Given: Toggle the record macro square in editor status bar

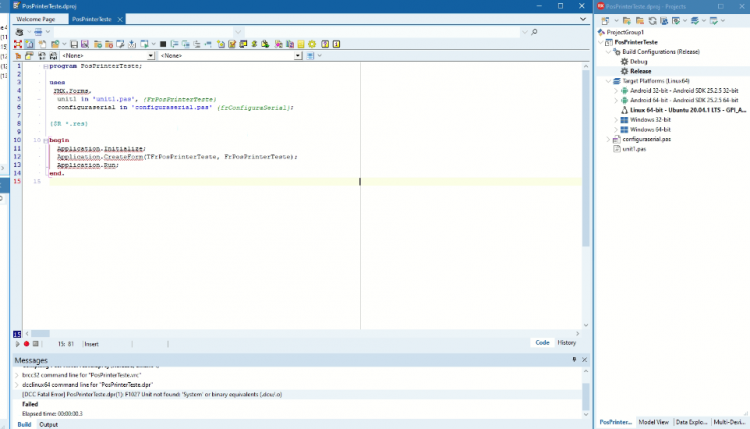Looking at the screenshot, I should [x=35, y=344].
